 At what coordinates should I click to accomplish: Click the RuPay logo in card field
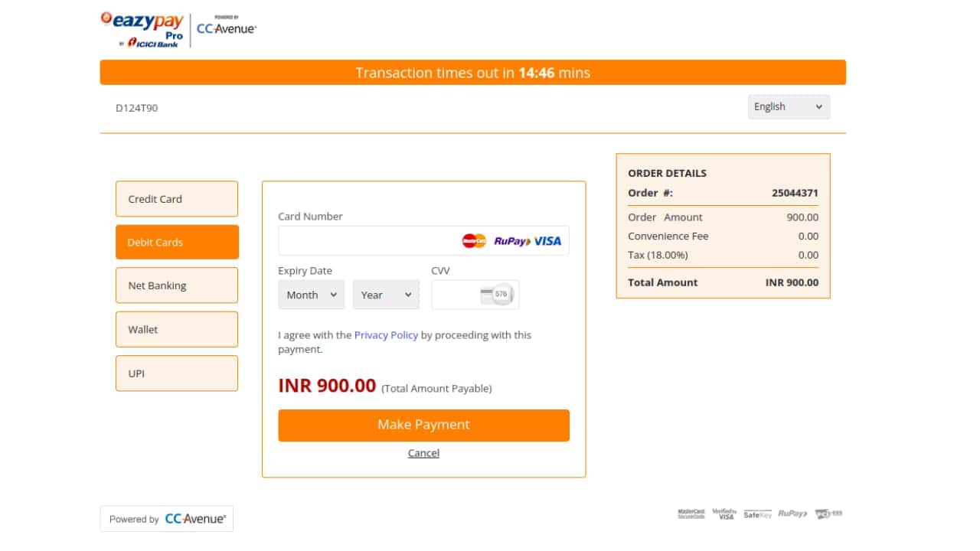(512, 241)
